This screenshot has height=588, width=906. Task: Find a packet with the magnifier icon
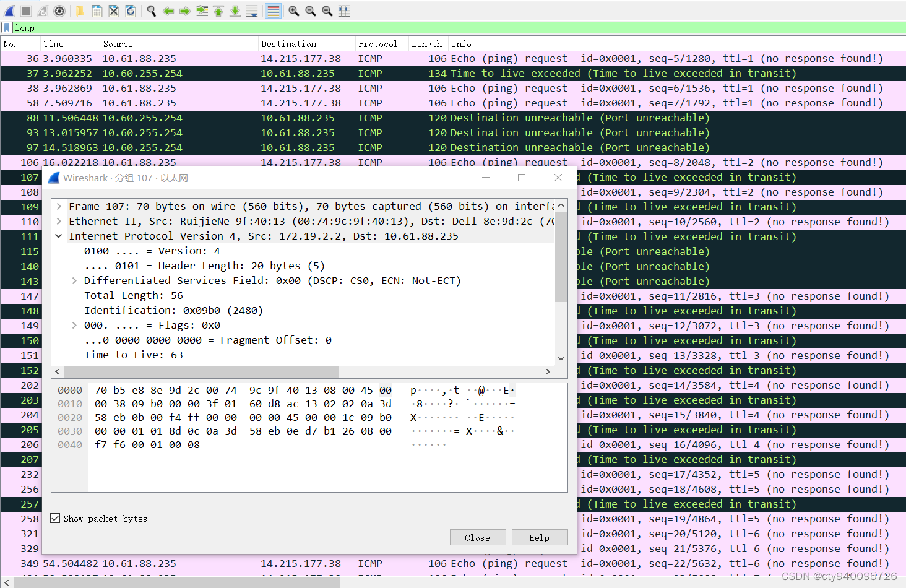[x=151, y=11]
